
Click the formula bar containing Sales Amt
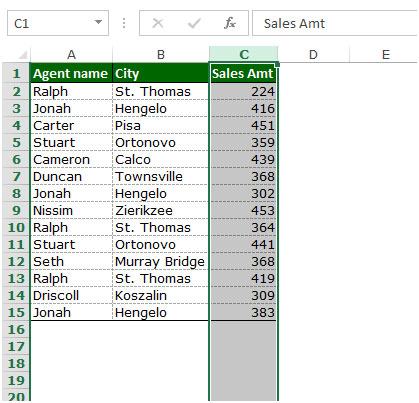[335, 23]
